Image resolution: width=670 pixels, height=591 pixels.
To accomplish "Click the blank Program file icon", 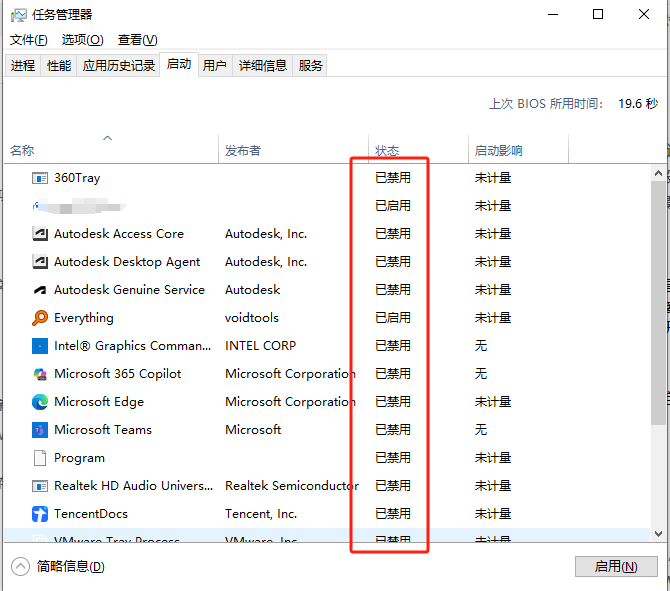I will click(40, 458).
